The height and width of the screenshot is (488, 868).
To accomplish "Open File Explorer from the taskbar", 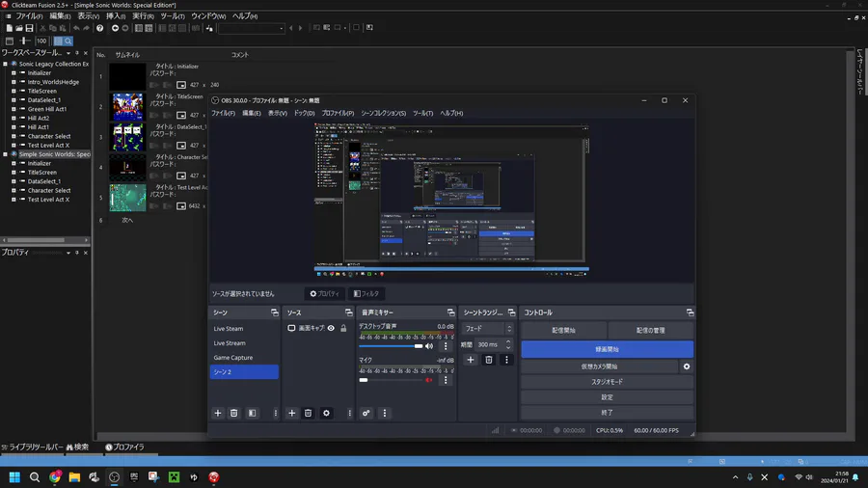I will pos(74,477).
